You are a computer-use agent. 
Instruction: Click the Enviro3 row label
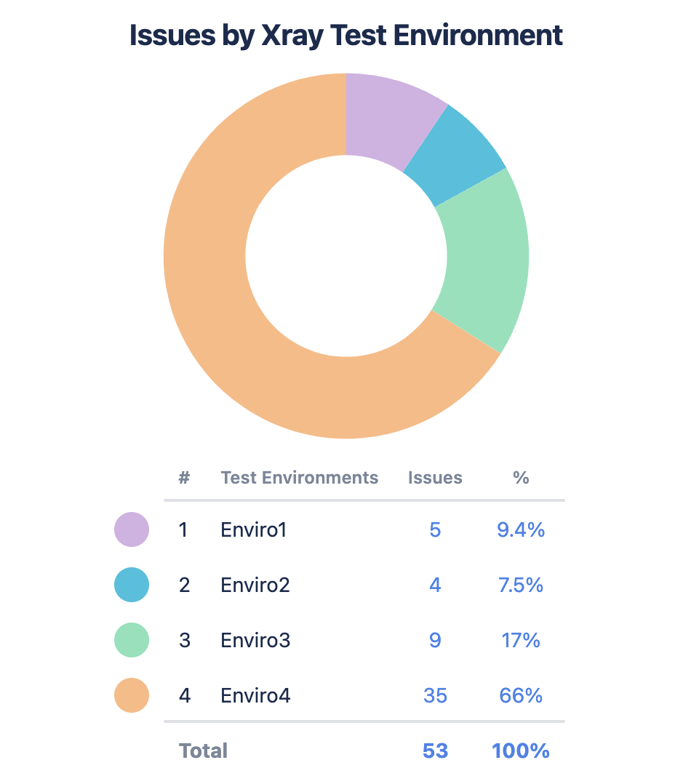[x=255, y=640]
